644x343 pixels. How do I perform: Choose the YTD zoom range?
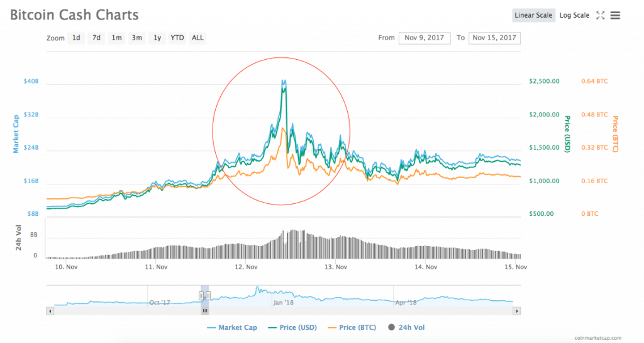coord(177,38)
